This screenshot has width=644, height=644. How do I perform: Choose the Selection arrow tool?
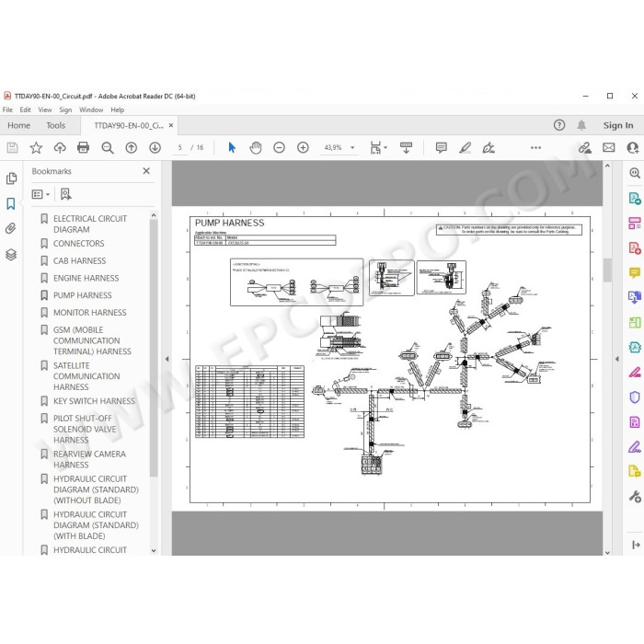tap(232, 147)
